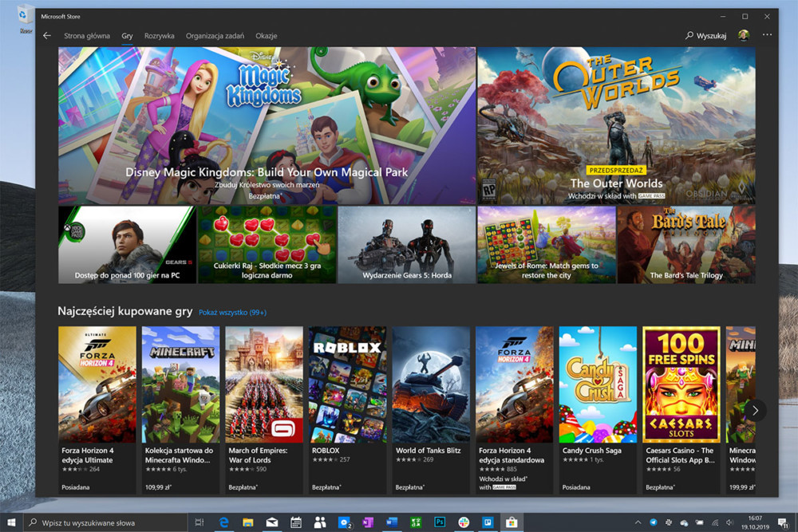The image size is (798, 532).
Task: Open Kolekcja startowa do Minecrafta card
Action: (x=180, y=410)
